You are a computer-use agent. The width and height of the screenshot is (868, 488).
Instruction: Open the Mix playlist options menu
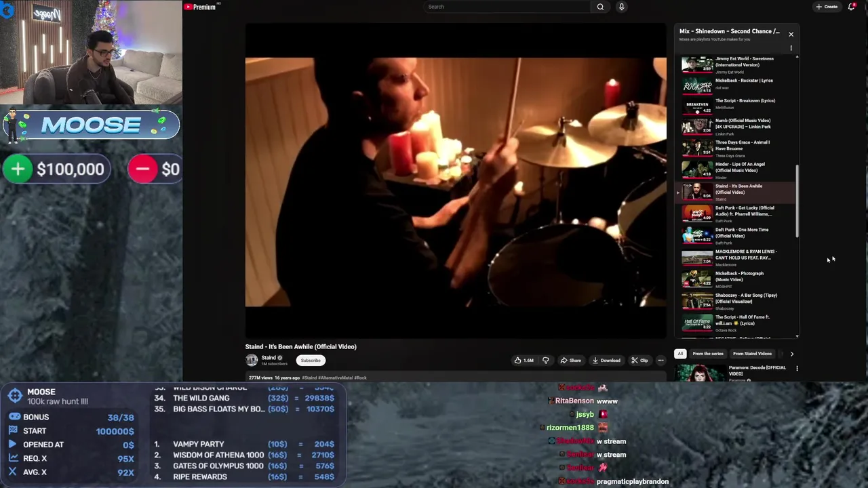pos(791,48)
